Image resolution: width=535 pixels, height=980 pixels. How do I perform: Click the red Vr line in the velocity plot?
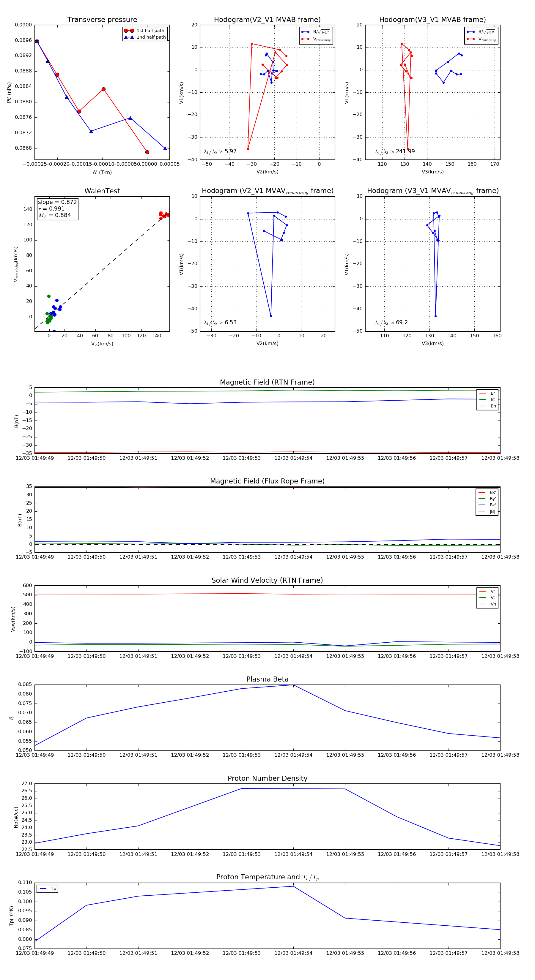click(267, 594)
